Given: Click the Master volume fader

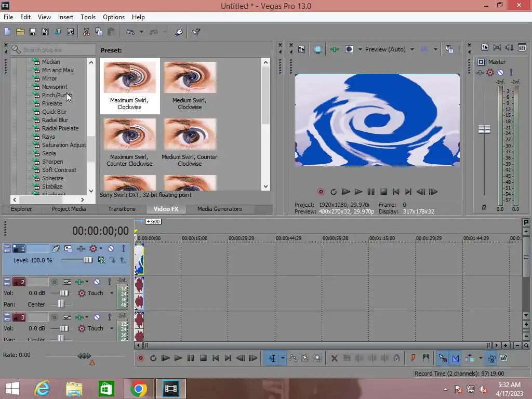Looking at the screenshot, I should coord(484,129).
